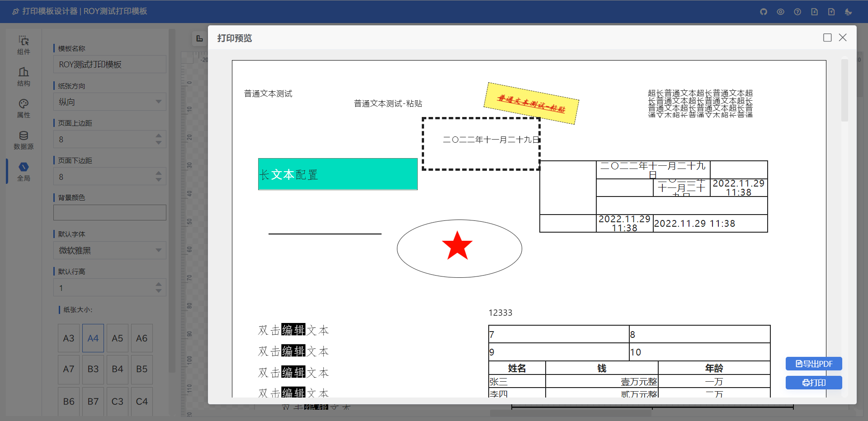868x421 pixels.
Task: Open the 纸张方向 orientation dropdown
Action: (x=110, y=102)
